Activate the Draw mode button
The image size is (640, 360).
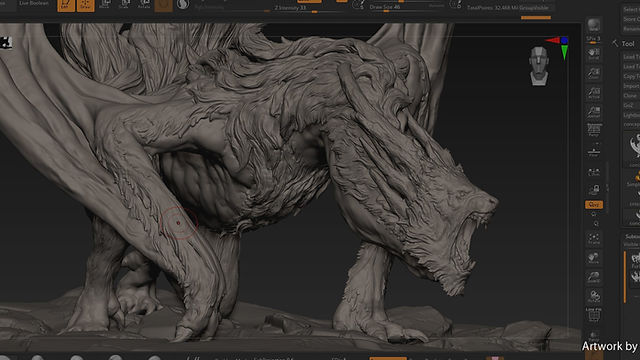click(x=86, y=5)
